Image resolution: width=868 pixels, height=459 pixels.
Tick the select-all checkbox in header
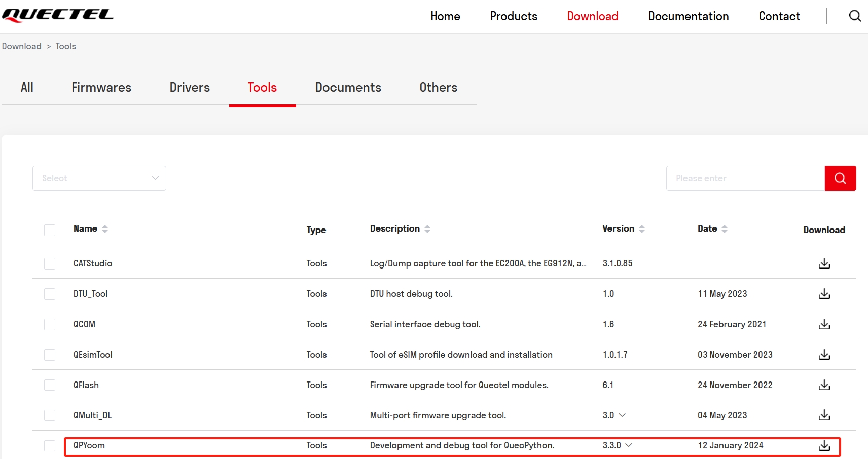point(50,230)
